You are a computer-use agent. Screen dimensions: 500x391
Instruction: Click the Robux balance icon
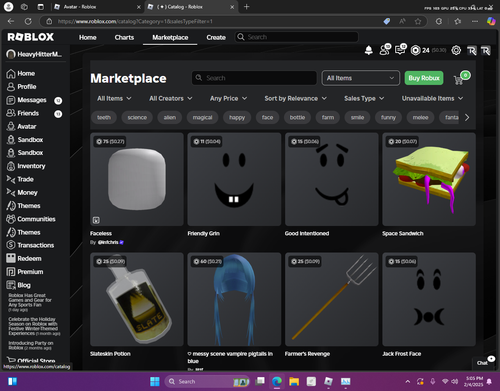(415, 50)
